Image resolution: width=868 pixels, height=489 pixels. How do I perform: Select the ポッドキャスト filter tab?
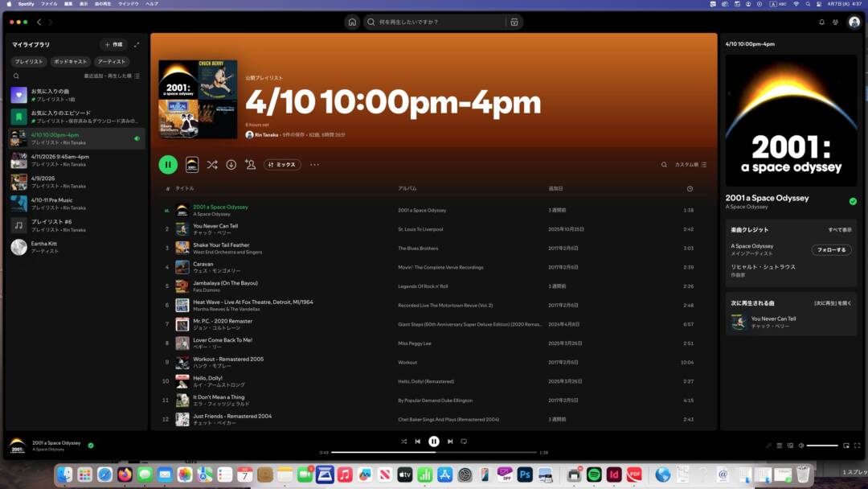(70, 61)
